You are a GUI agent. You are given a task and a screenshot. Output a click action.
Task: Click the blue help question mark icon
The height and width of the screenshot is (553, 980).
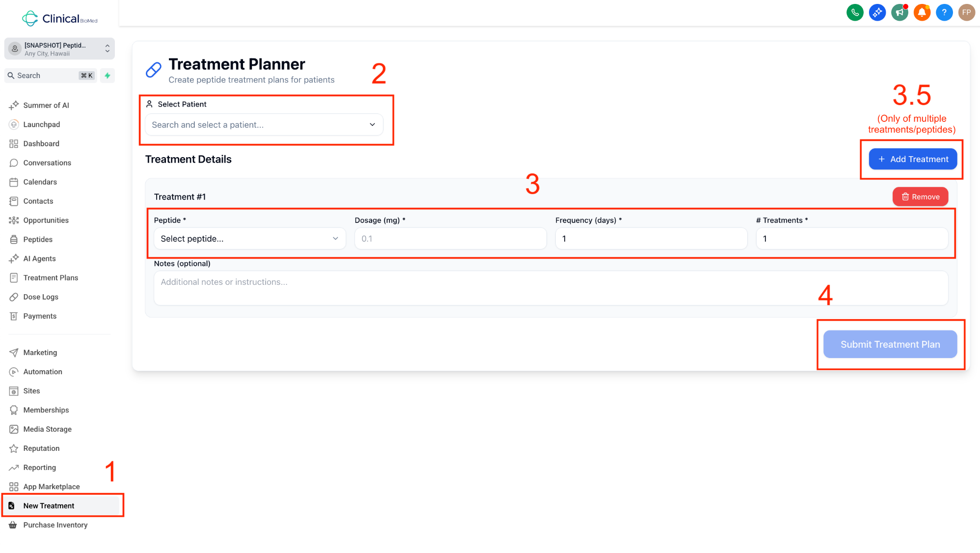pos(944,13)
